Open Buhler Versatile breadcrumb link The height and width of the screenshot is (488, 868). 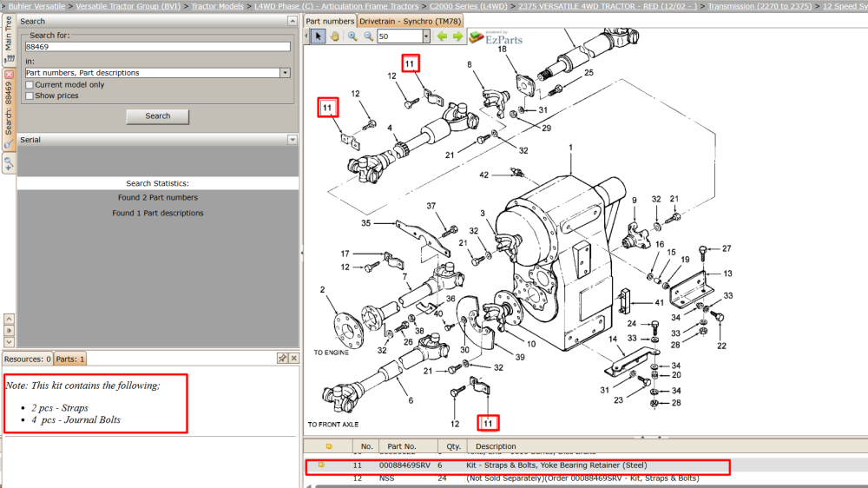coord(36,6)
